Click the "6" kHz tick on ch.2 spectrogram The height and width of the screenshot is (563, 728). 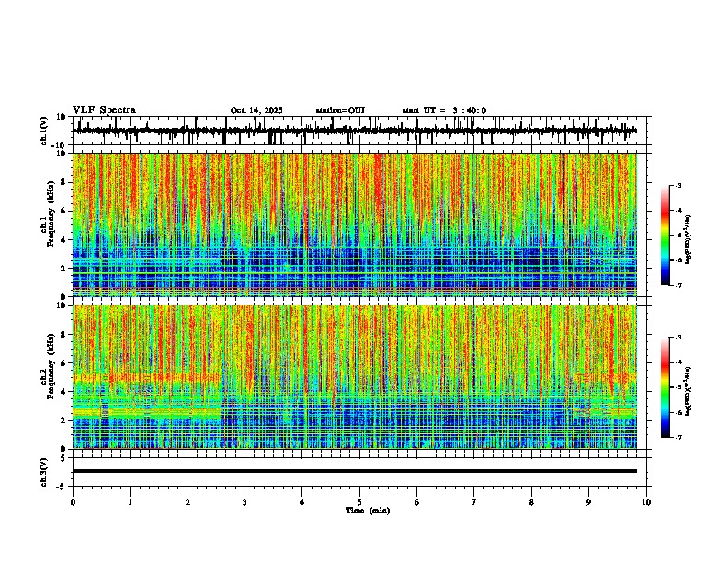coord(63,363)
